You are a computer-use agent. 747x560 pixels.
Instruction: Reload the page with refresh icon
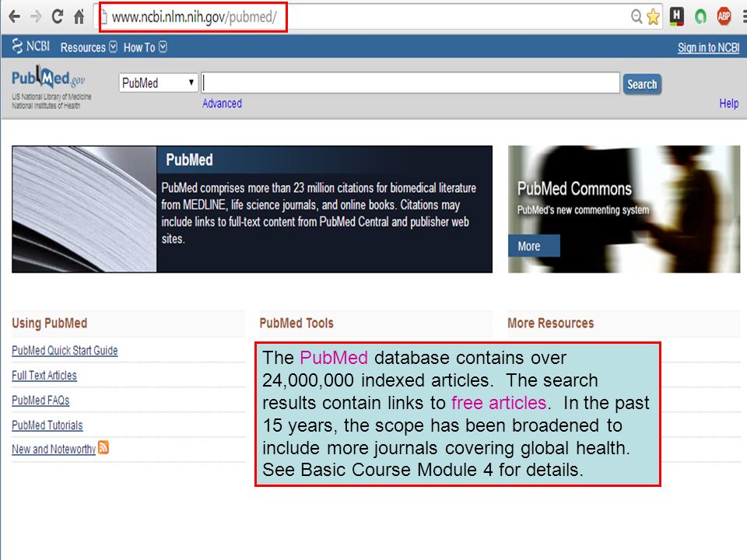[57, 16]
